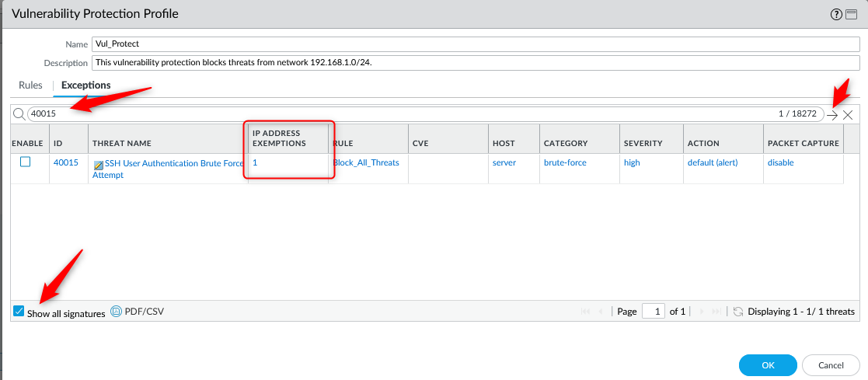Viewport: 868px width, 380px height.
Task: Switch to the Rules tab
Action: click(30, 85)
